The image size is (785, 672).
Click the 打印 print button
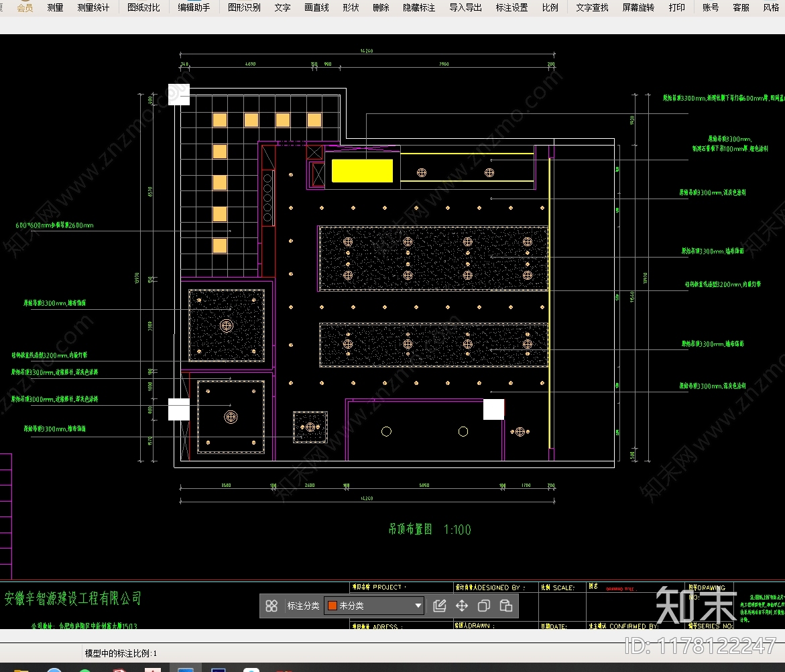coord(677,7)
